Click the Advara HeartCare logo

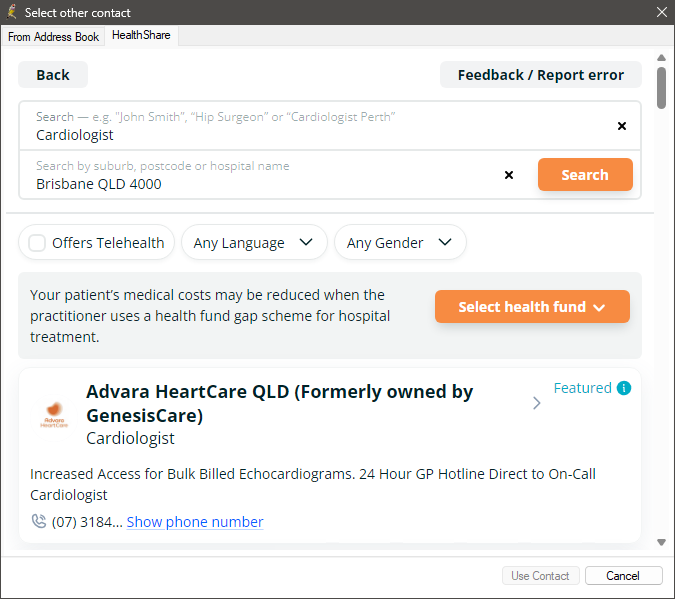coord(54,416)
